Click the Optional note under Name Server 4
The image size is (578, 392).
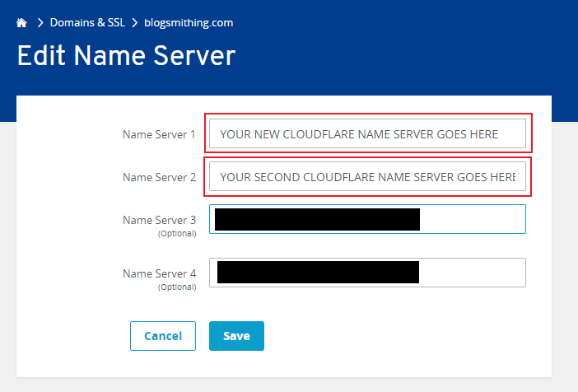click(177, 287)
